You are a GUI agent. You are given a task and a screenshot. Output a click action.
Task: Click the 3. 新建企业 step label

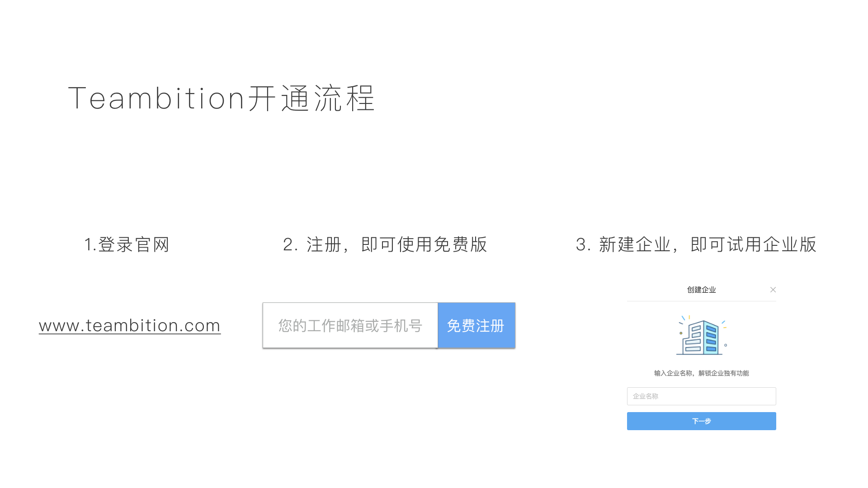pyautogui.click(x=623, y=244)
